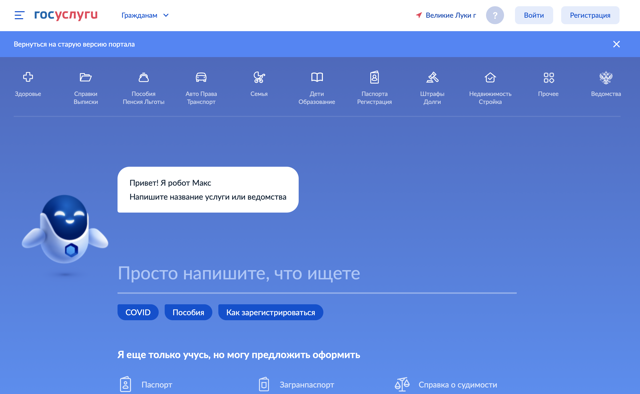Screen dimensions: 640x394
Task: Choose the Семья stroller icon
Action: coord(259,77)
